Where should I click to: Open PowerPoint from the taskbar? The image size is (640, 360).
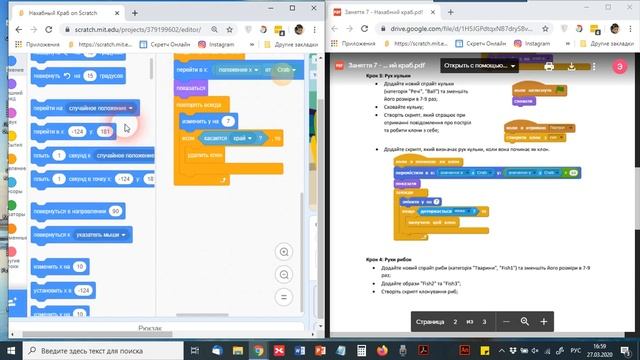pos(320,351)
